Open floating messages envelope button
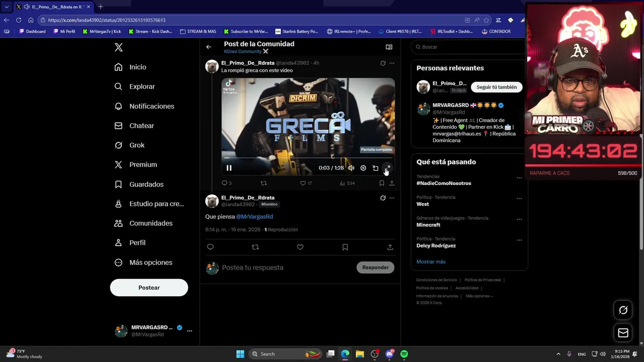The height and width of the screenshot is (362, 644). click(x=623, y=333)
